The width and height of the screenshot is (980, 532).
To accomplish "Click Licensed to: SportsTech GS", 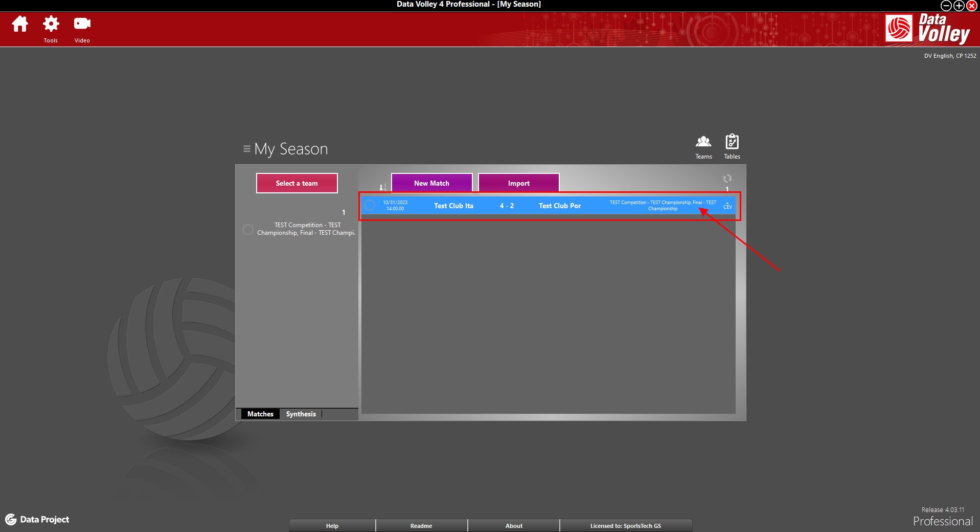I will (626, 526).
